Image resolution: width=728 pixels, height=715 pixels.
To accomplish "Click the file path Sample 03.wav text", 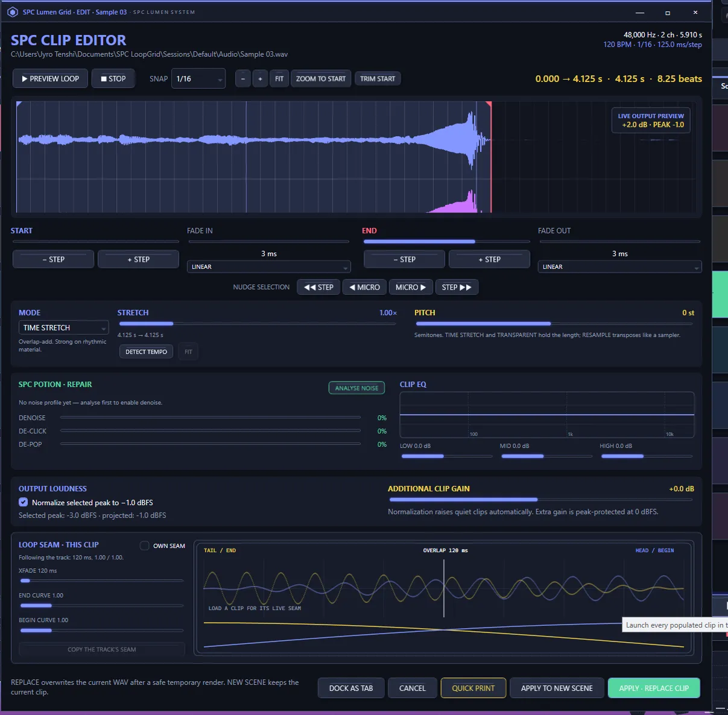I will (149, 54).
